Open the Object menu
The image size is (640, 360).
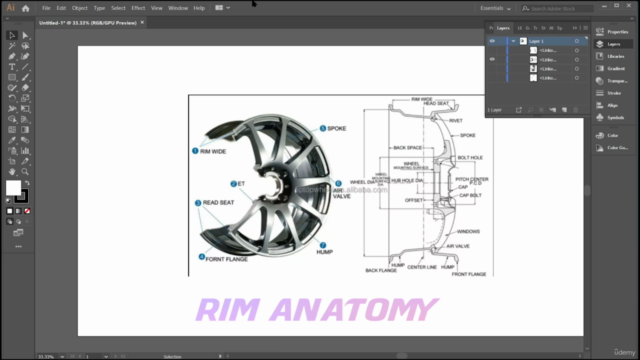[x=80, y=8]
